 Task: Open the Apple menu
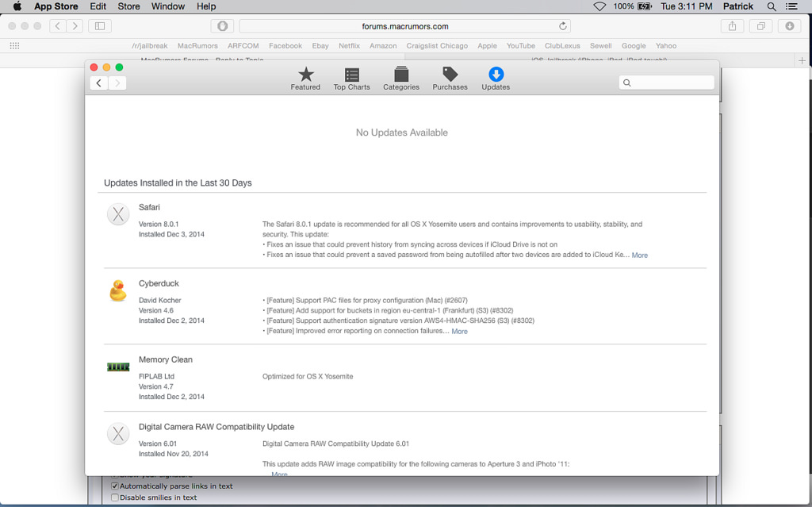point(17,6)
